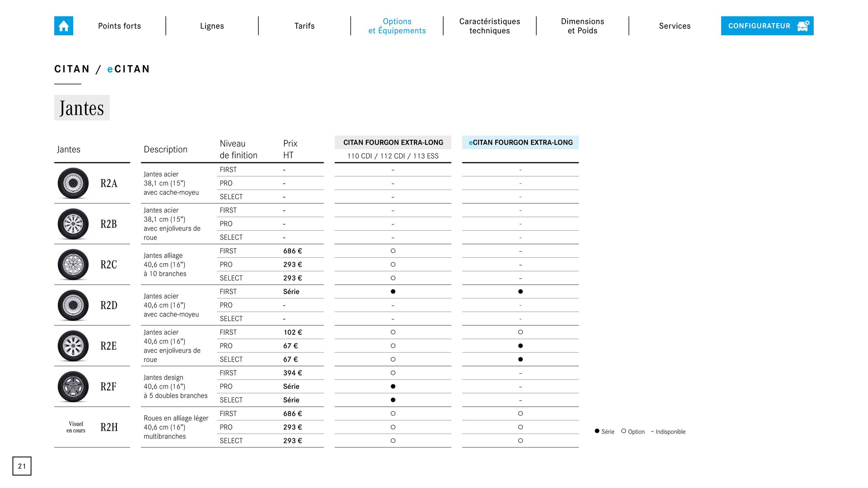The height and width of the screenshot is (488, 868).
Task: Click the R2F wheel code label
Action: 109,386
